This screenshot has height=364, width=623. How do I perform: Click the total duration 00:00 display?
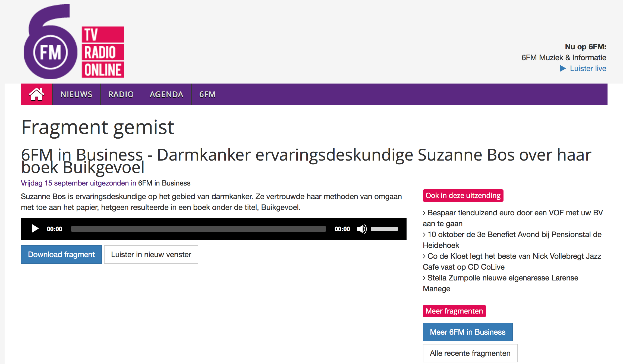coord(342,229)
